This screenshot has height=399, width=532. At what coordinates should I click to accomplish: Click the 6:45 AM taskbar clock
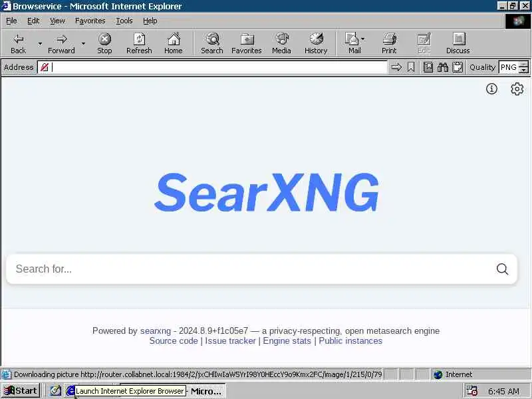pos(503,391)
